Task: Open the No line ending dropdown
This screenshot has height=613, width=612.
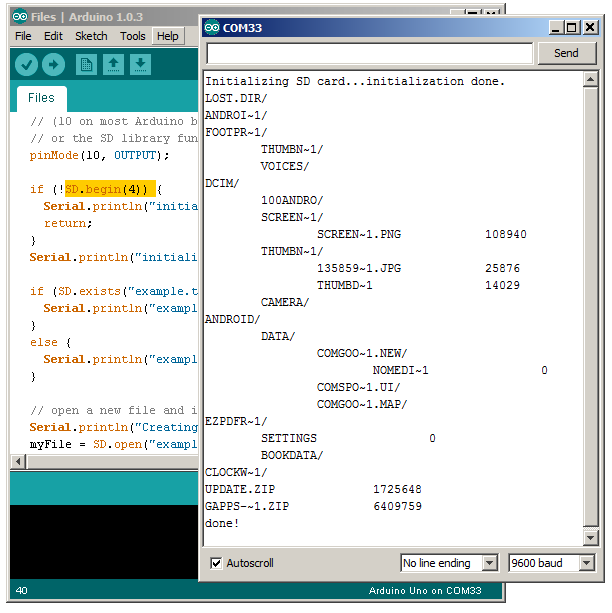Action: point(449,563)
